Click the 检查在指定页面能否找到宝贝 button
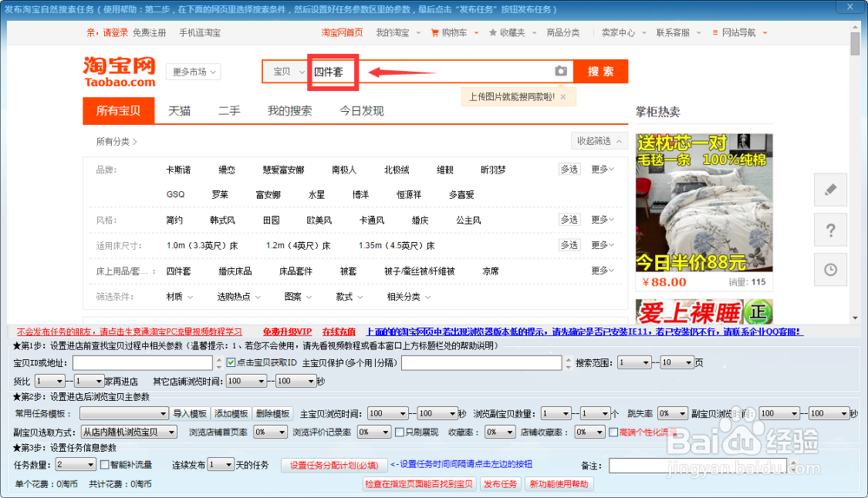Image resolution: width=868 pixels, height=498 pixels. pos(419,484)
